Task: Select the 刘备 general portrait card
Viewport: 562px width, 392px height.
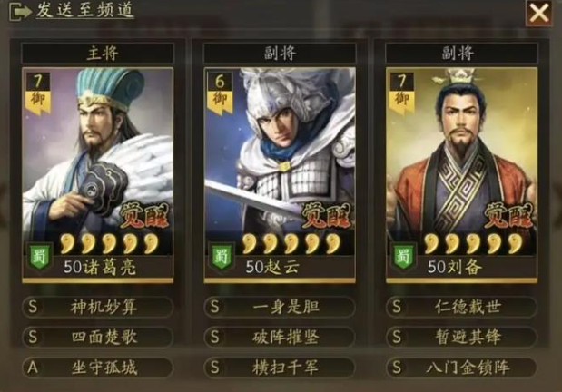Action: (x=461, y=175)
